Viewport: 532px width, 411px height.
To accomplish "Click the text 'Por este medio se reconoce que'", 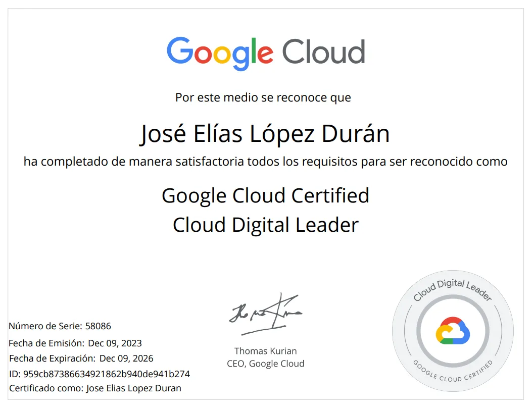I will tap(263, 97).
